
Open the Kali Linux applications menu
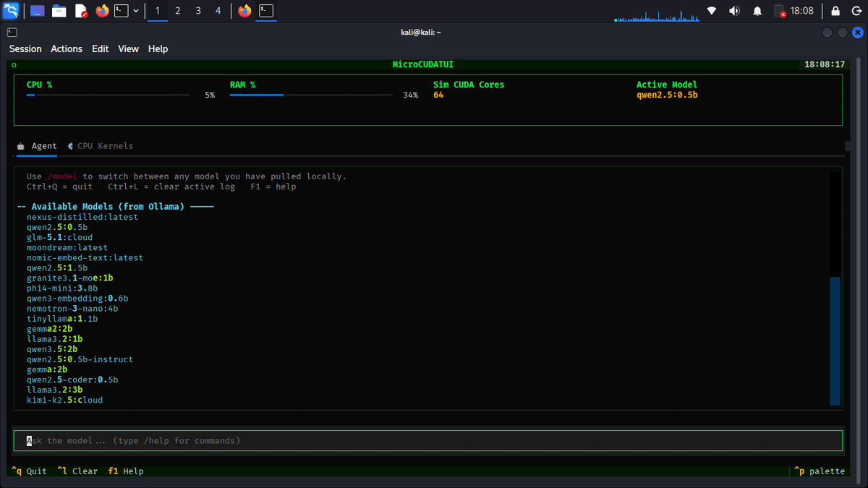11,11
